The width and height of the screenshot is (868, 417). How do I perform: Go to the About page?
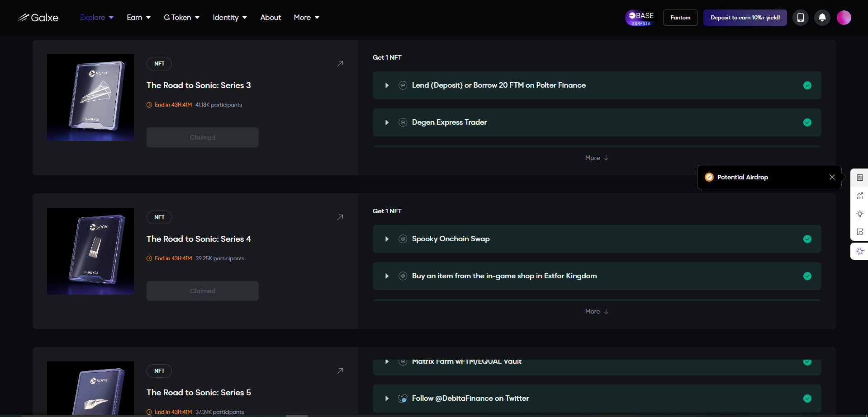click(x=270, y=18)
